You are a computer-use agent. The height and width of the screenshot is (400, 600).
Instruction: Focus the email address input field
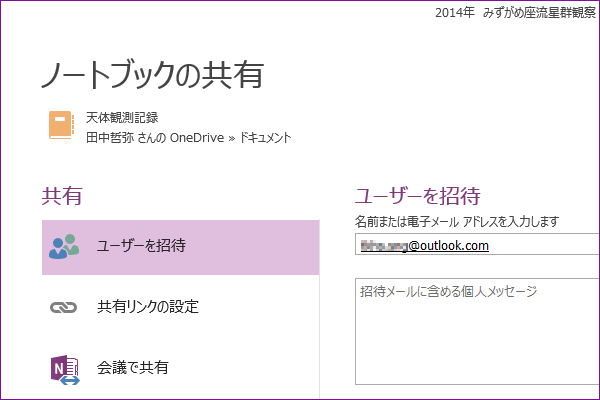(477, 244)
